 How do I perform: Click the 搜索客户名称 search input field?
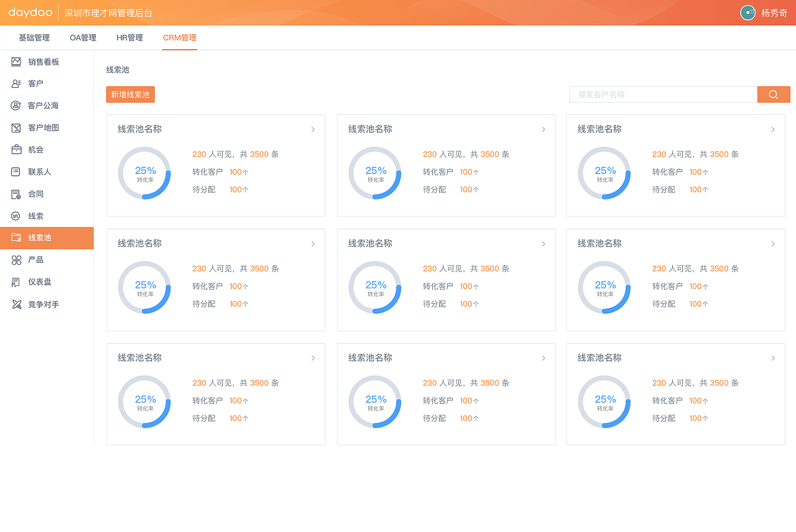[x=663, y=94]
